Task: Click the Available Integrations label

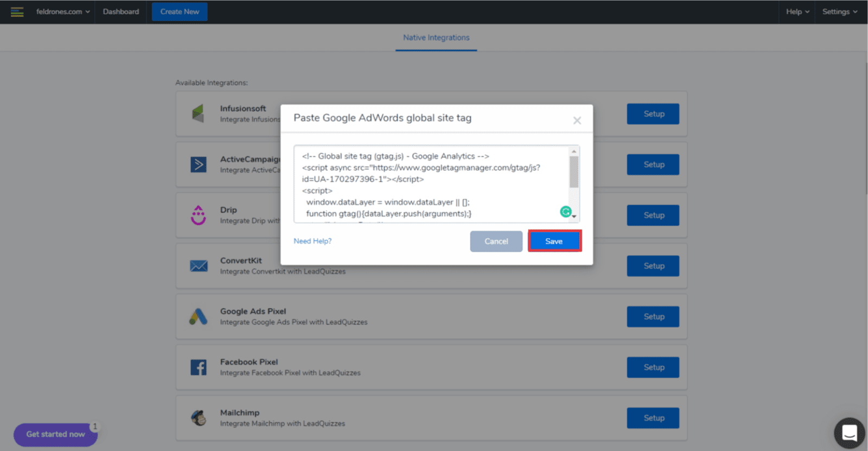Action: click(212, 82)
